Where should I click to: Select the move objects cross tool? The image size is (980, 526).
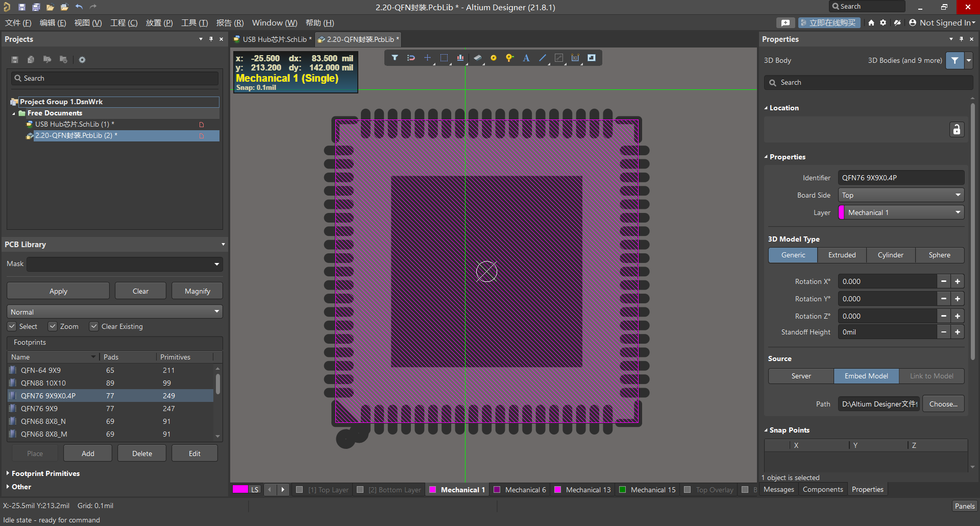(x=428, y=58)
